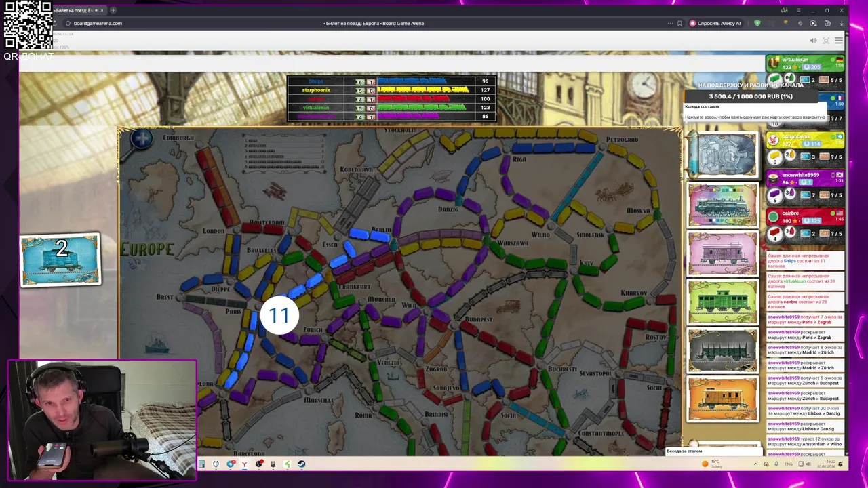This screenshot has height=488, width=868.
Task: Click the Constantinople city label on the map
Action: pos(601,433)
